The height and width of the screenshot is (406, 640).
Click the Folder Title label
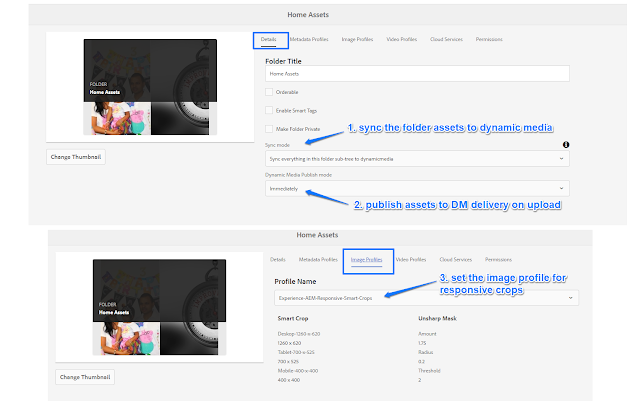[x=283, y=61]
